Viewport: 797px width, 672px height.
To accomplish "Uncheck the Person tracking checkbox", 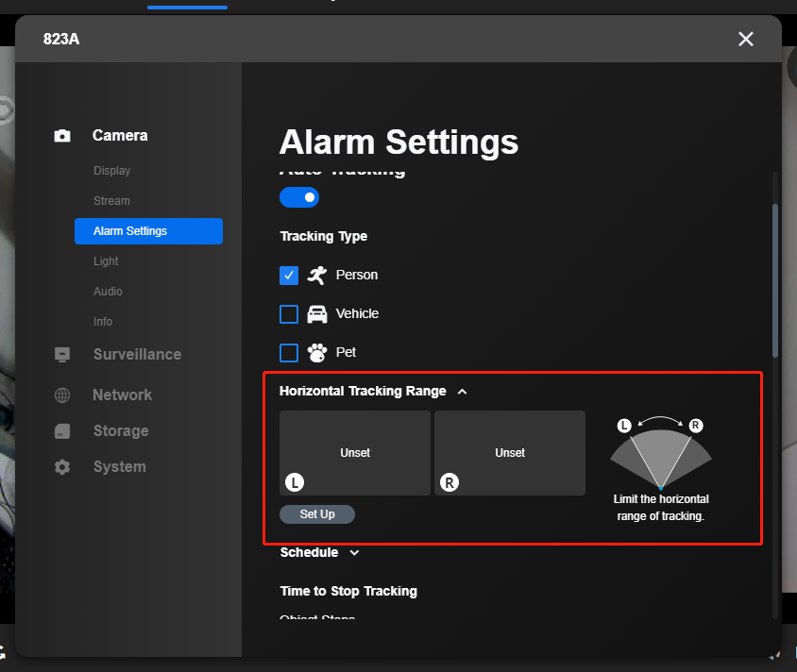I will pos(289,276).
